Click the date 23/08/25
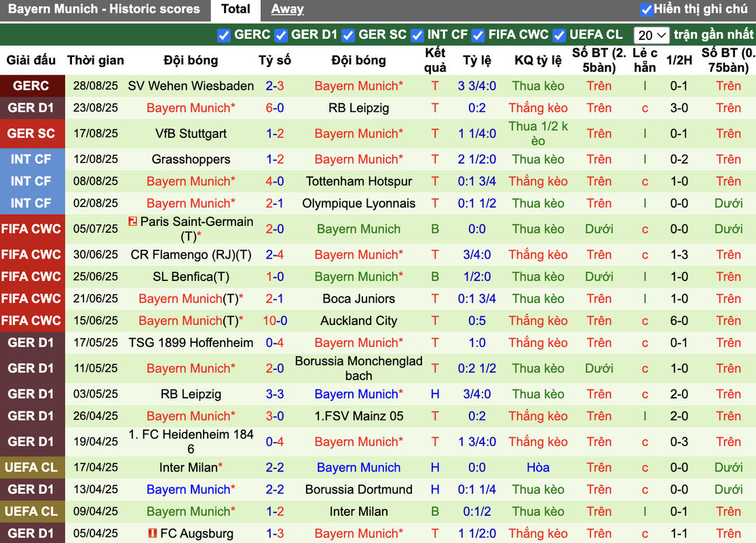Screen dimensions: 756x543 coord(96,108)
